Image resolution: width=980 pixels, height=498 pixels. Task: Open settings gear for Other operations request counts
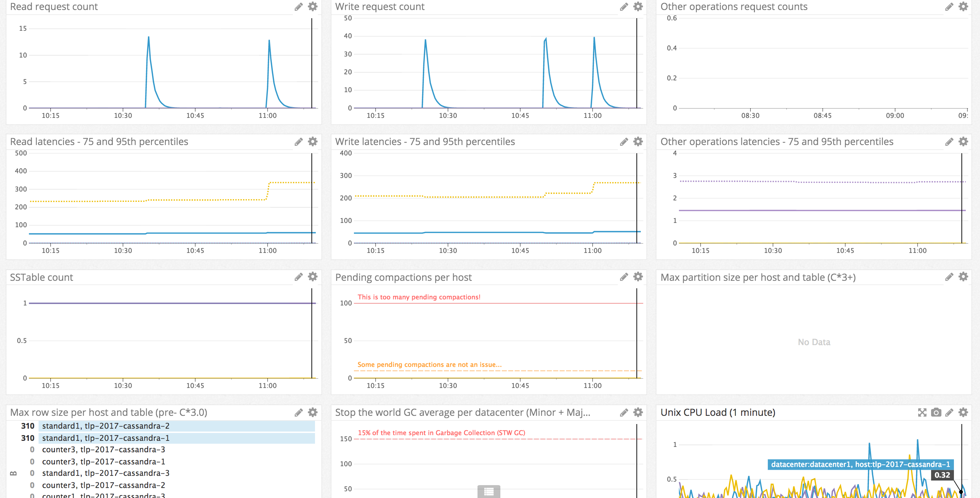[x=963, y=6]
